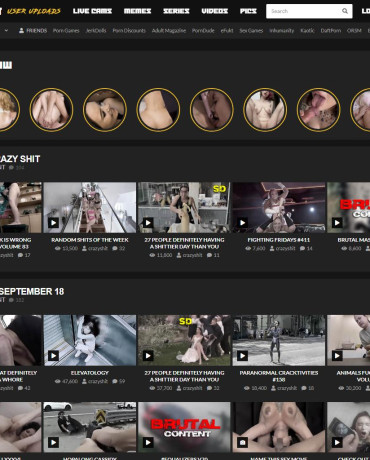The image size is (370, 460).
Task: Switch to the Pics section
Action: pos(248,11)
